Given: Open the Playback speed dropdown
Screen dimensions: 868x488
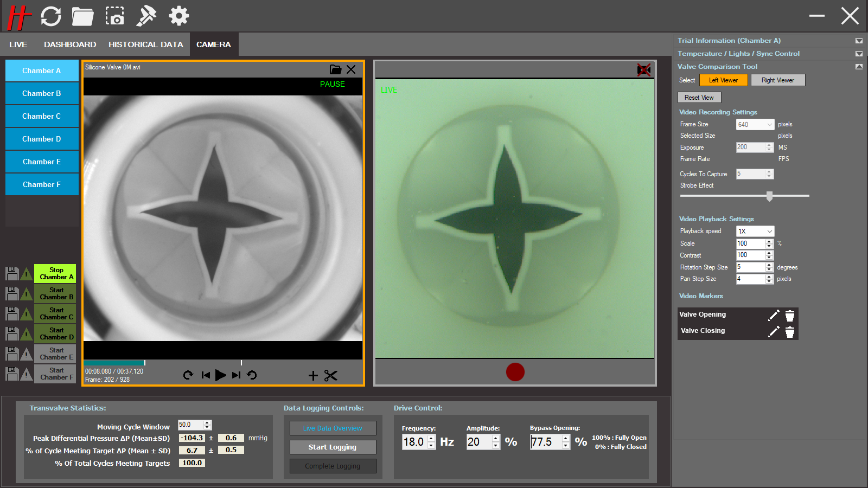Looking at the screenshot, I should click(x=755, y=232).
